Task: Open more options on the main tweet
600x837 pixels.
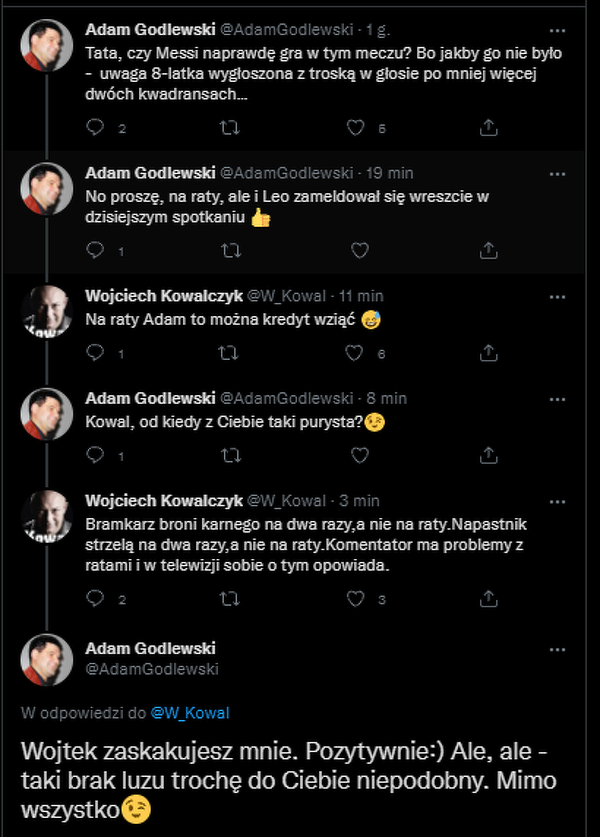Action: click(558, 649)
